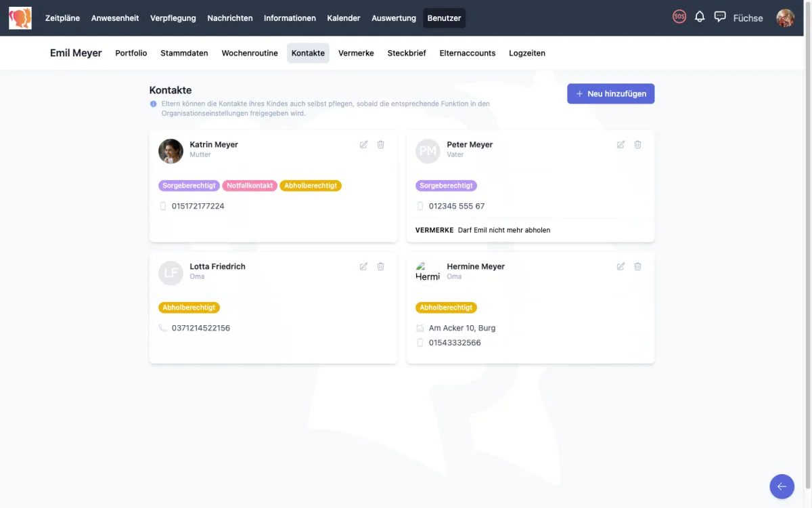Click telephone icon for 0371214522156
This screenshot has height=508, width=812.
[x=162, y=328]
